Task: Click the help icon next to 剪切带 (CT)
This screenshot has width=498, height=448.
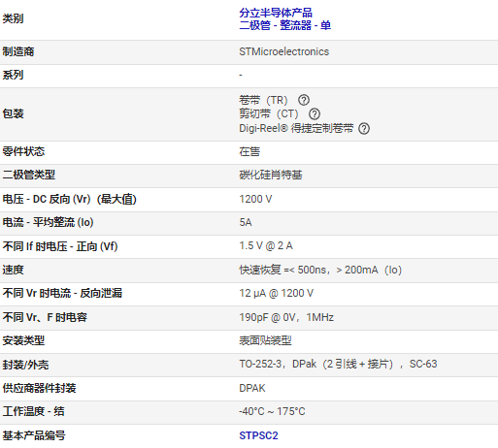Action: click(x=315, y=114)
